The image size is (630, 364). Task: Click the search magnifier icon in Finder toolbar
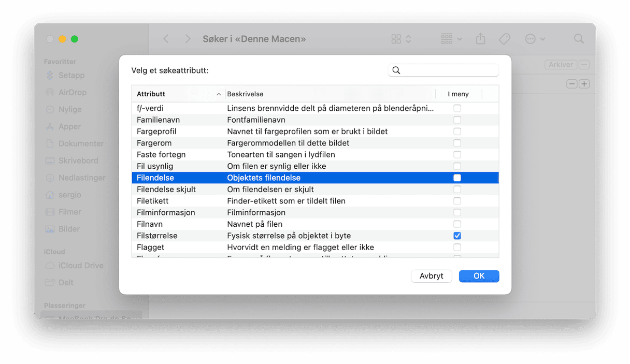tap(579, 39)
